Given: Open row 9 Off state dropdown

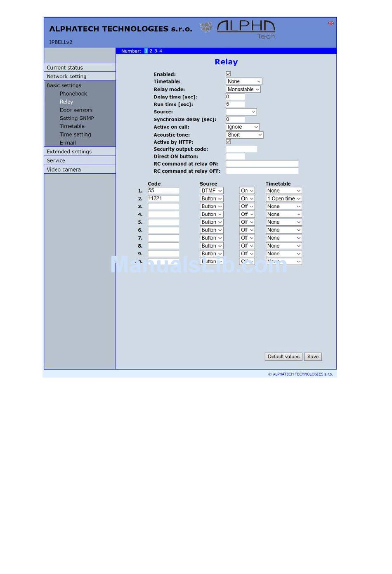Looking at the screenshot, I should pos(247,253).
